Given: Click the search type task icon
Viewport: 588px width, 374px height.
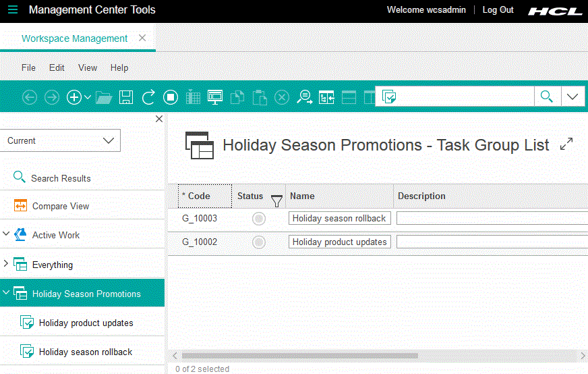Looking at the screenshot, I should (389, 97).
